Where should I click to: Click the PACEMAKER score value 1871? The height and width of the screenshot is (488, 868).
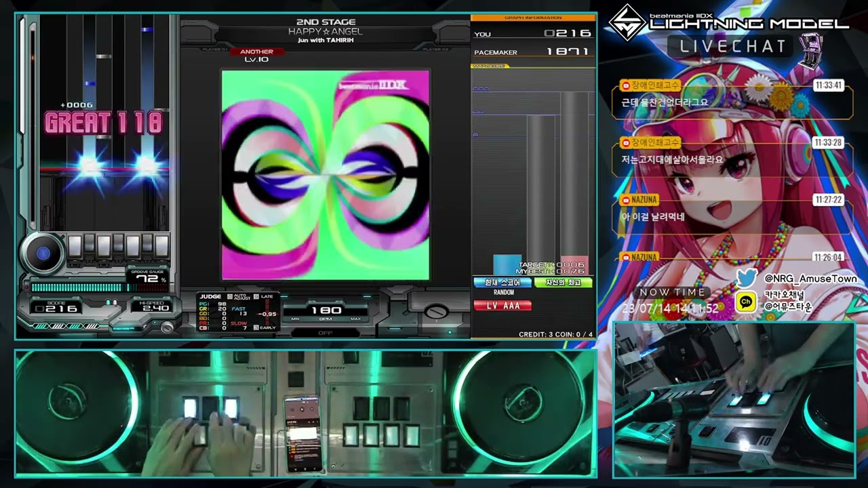pyautogui.click(x=568, y=52)
